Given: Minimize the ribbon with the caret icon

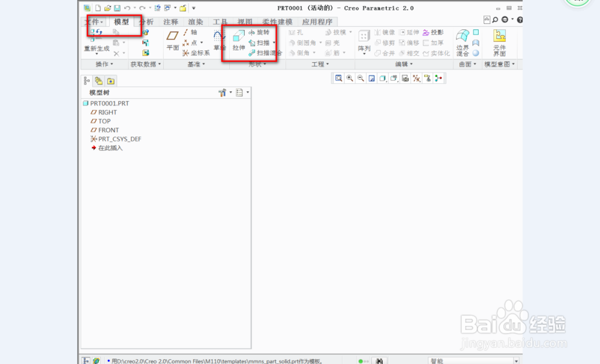Looking at the screenshot, I should point(487,20).
